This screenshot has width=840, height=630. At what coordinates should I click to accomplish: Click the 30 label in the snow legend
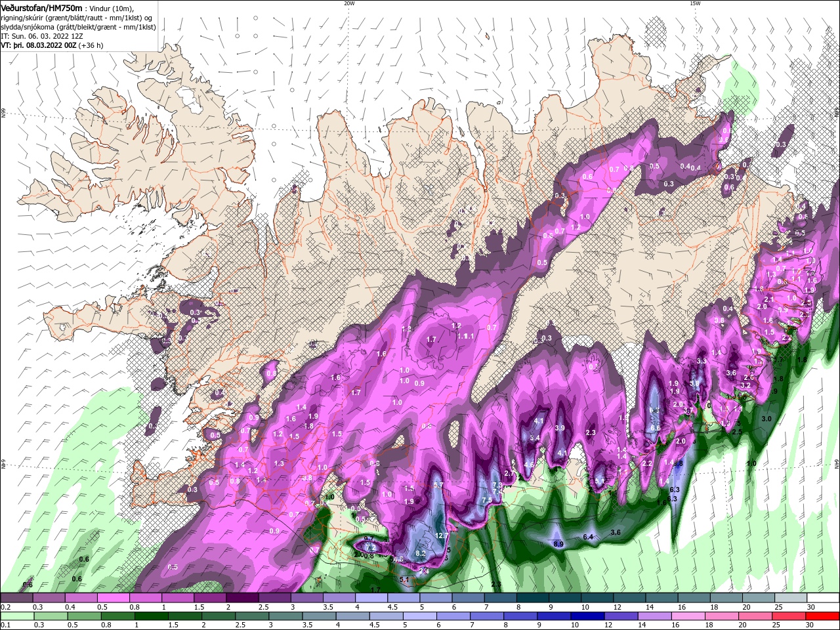811,607
